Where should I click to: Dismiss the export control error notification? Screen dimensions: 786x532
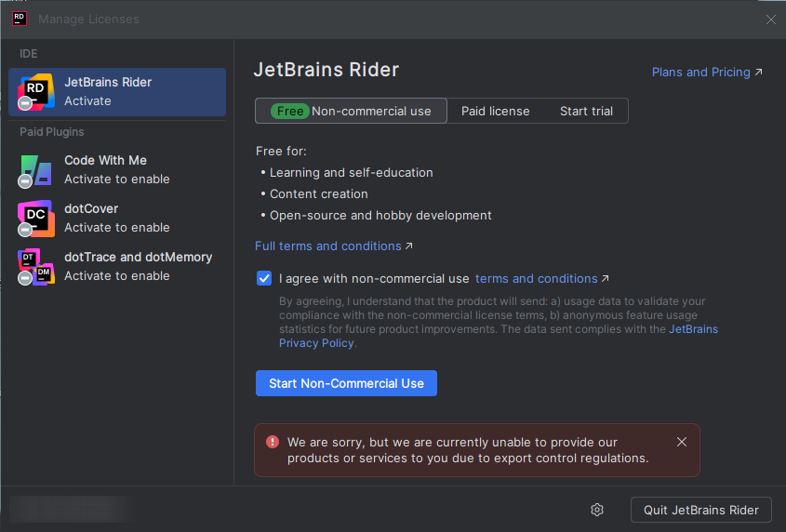682,442
